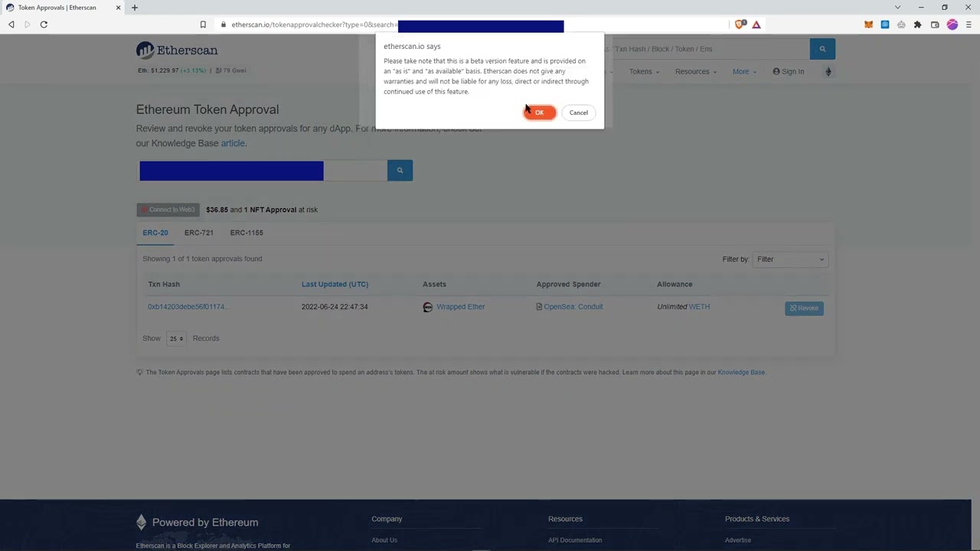Click the Etherscan logo
The width and height of the screenshot is (980, 551).
(177, 50)
